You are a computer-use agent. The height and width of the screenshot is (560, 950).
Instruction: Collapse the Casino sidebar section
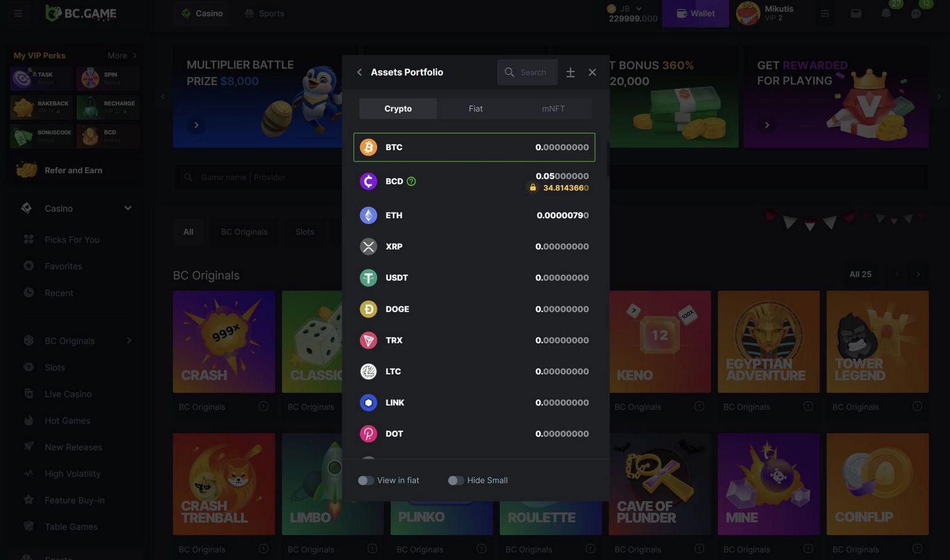(128, 208)
